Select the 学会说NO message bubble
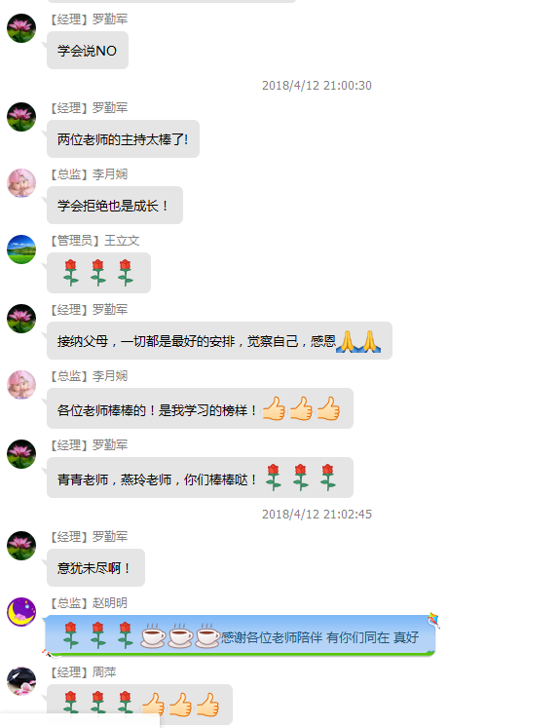The image size is (560, 728). point(88,51)
